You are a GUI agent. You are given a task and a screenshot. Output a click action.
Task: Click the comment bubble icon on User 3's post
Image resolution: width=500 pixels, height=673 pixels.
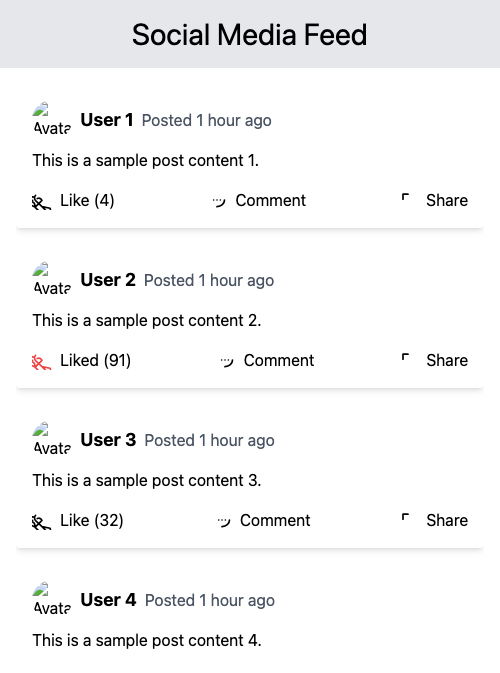point(223,521)
